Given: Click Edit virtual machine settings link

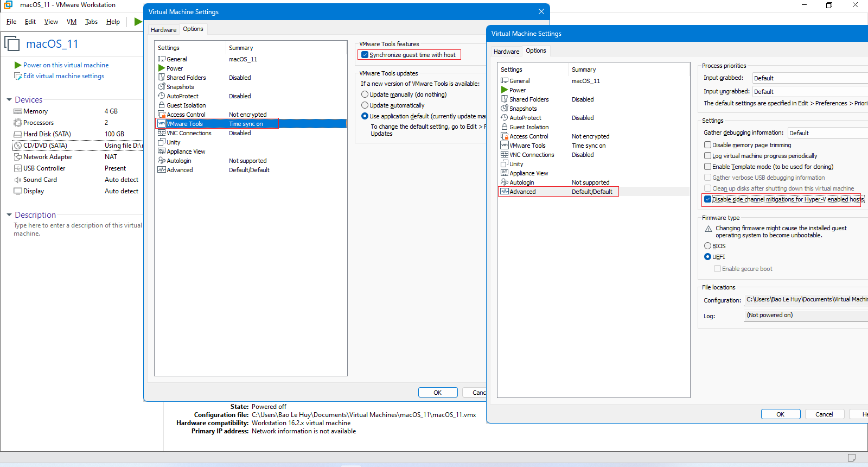Looking at the screenshot, I should [x=63, y=76].
